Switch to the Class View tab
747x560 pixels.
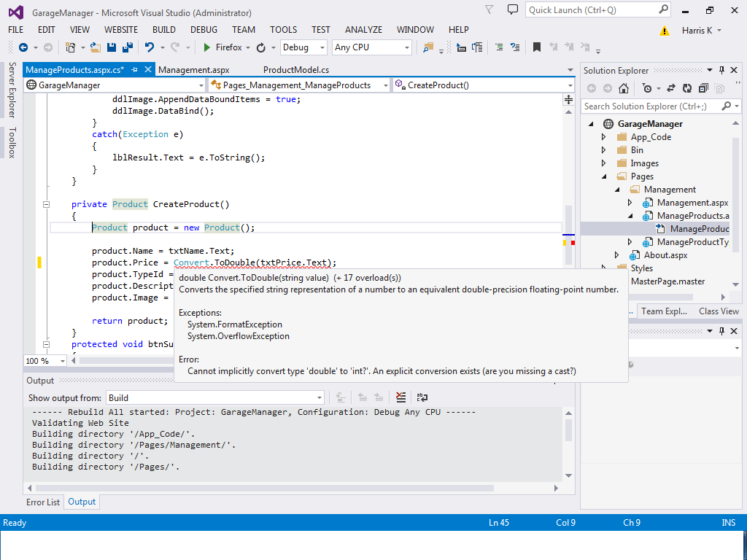coord(719,311)
